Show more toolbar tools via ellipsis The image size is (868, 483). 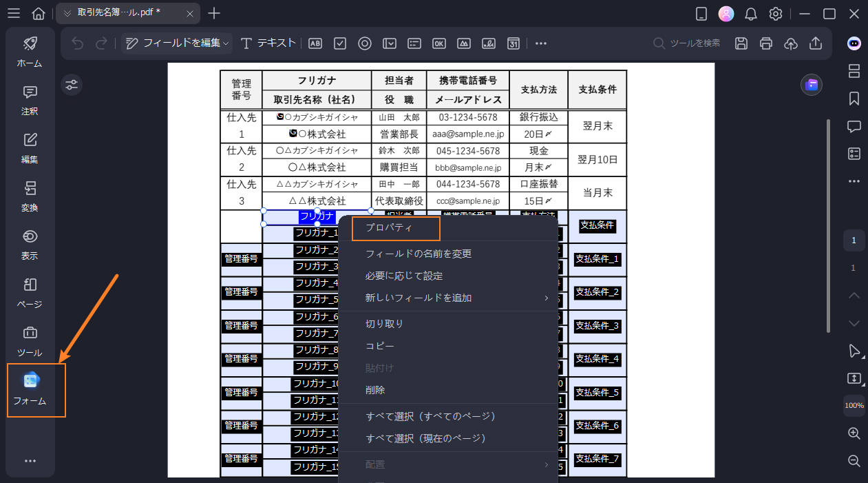pos(540,43)
